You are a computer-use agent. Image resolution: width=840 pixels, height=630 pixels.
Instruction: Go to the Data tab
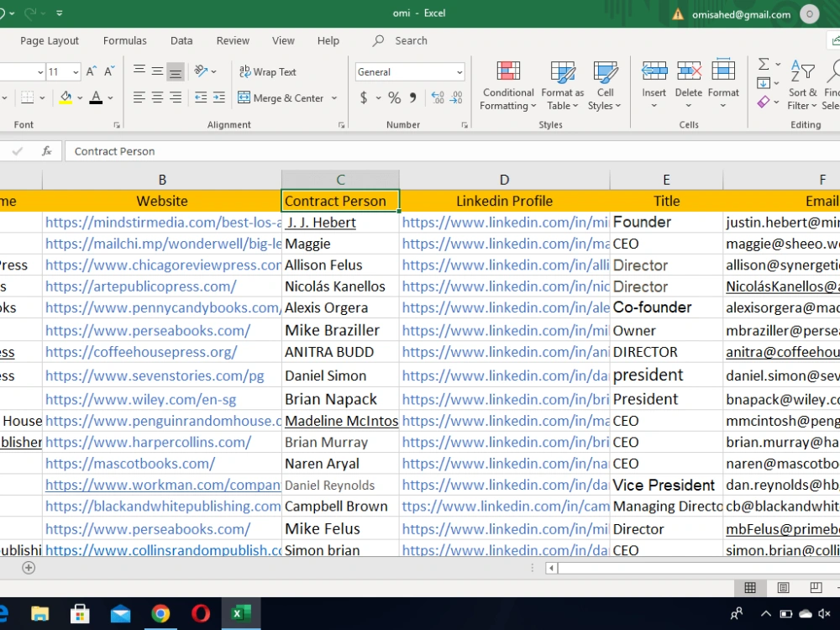tap(181, 40)
